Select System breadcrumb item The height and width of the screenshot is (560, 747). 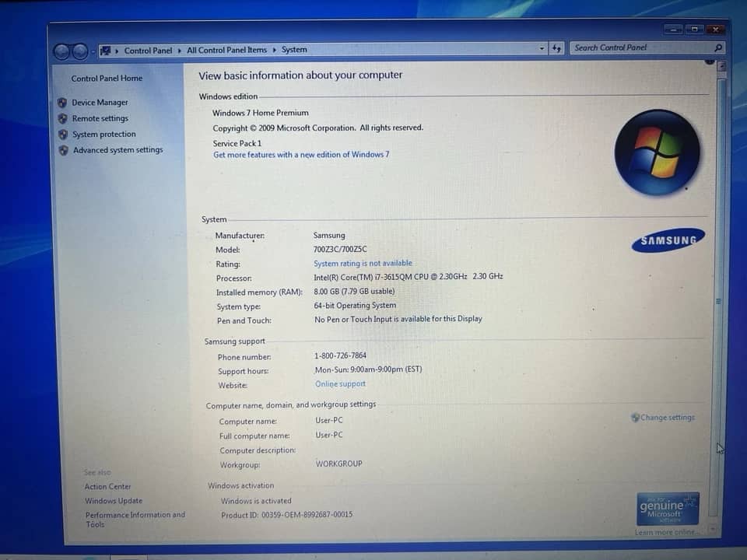pos(294,50)
